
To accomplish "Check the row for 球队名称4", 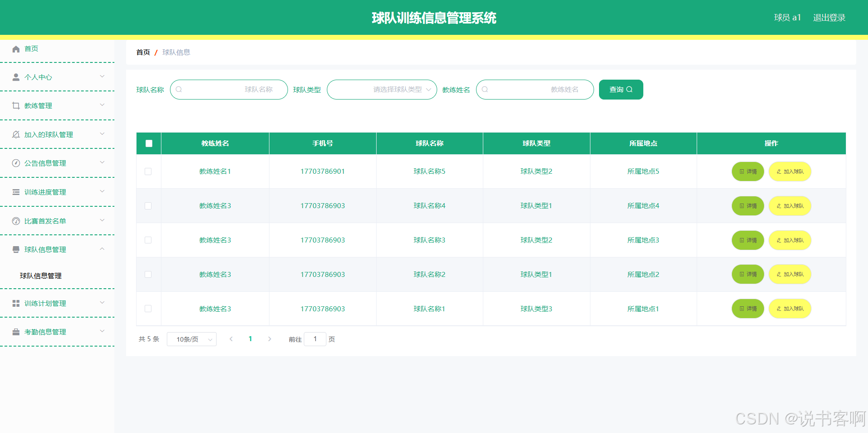I will [x=148, y=206].
